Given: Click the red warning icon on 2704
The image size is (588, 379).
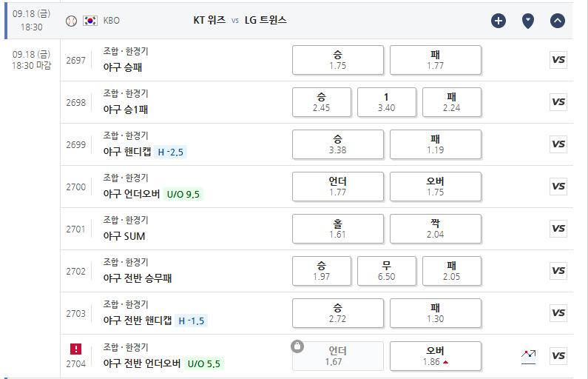Looking at the screenshot, I should pyautogui.click(x=75, y=349).
